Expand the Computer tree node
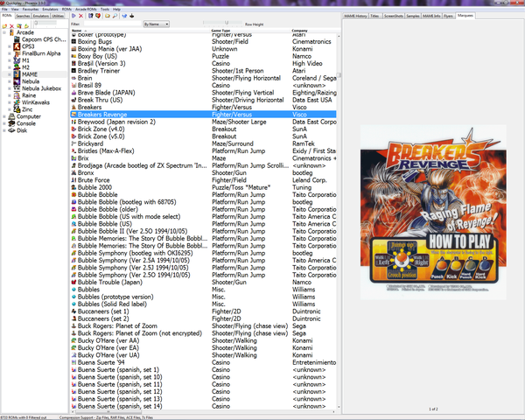The height and width of the screenshot is (420, 525). tap(4, 116)
